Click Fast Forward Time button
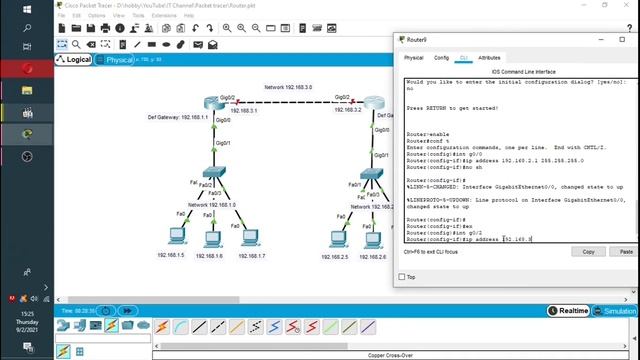 coord(128,311)
